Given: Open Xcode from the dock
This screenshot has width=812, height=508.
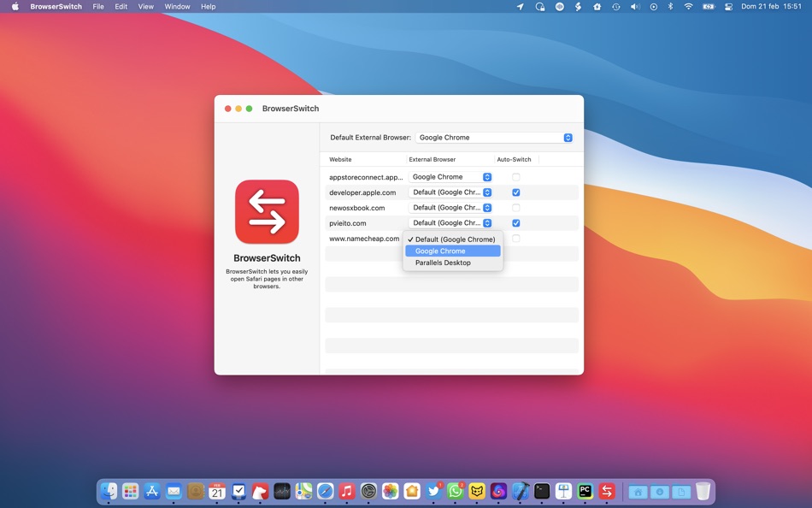Looking at the screenshot, I should point(521,490).
